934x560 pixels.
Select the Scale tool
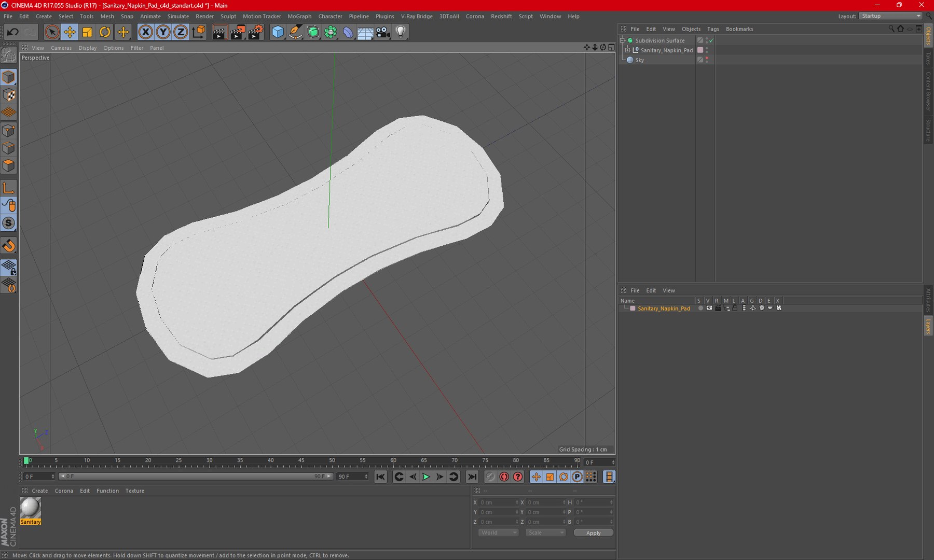tap(87, 32)
